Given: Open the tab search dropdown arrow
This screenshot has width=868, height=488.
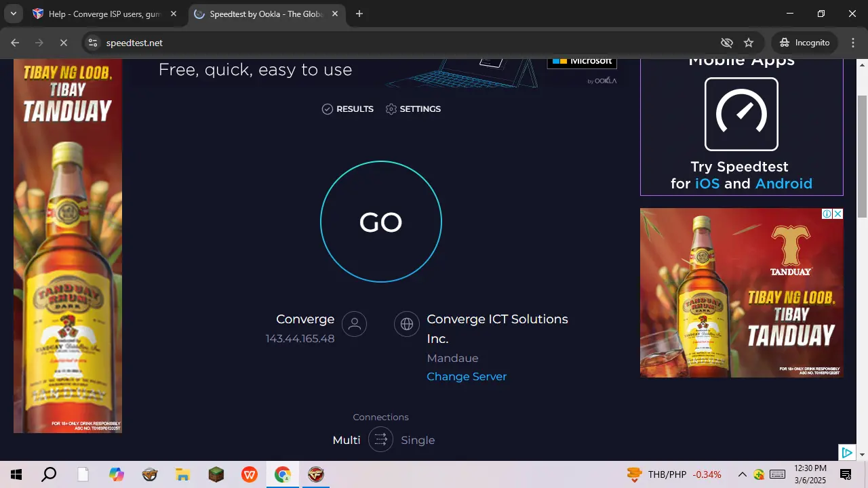Looking at the screenshot, I should 13,14.
